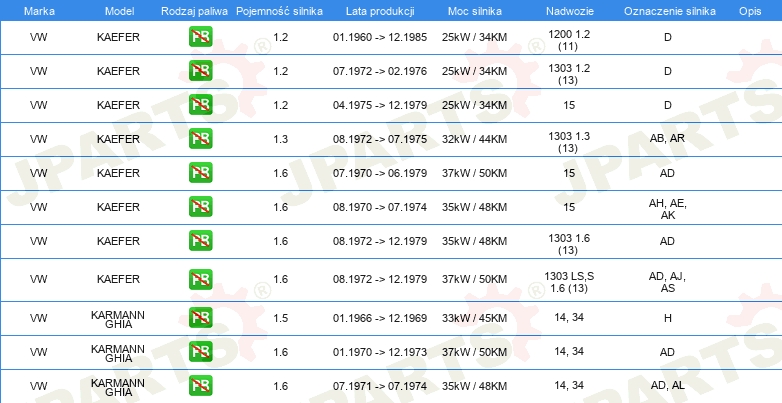This screenshot has height=403, width=782.
Task: Select the date 07.1971 -> 07.1974
Action: point(380,386)
